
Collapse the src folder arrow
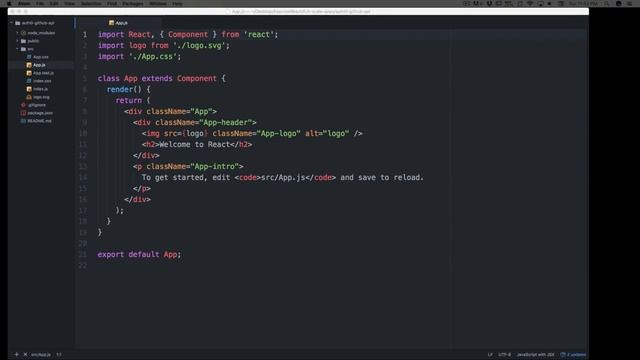click(x=17, y=49)
